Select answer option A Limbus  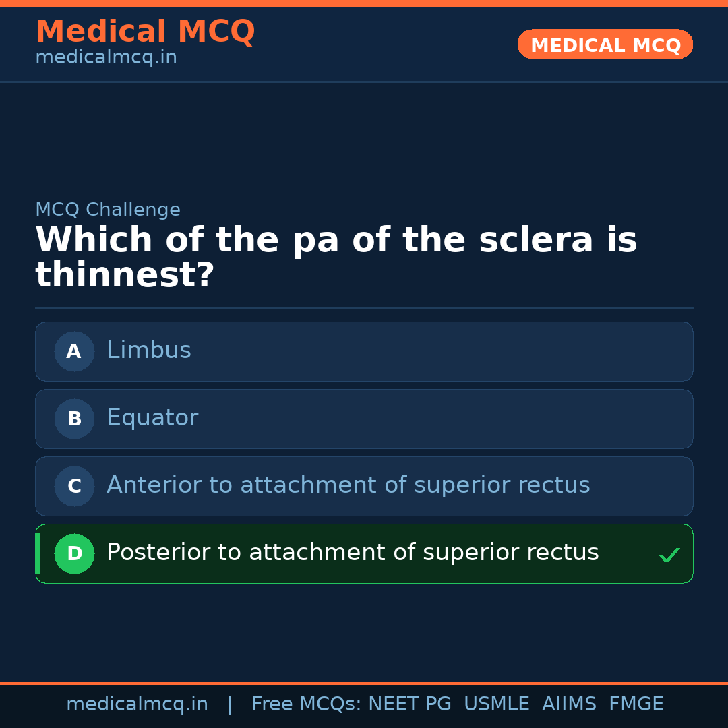coord(364,351)
